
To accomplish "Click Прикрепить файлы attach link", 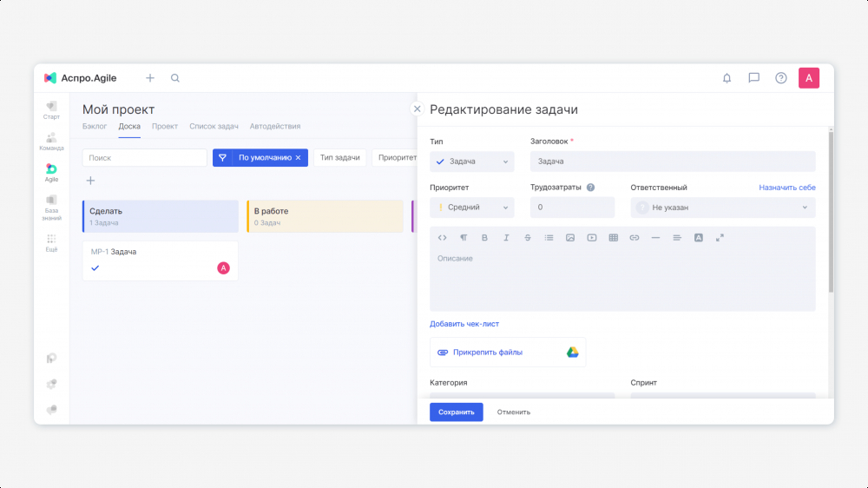I will pos(488,353).
